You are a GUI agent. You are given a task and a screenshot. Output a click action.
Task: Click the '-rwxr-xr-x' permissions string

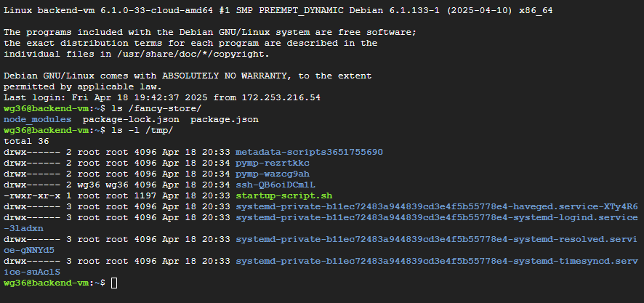31,195
